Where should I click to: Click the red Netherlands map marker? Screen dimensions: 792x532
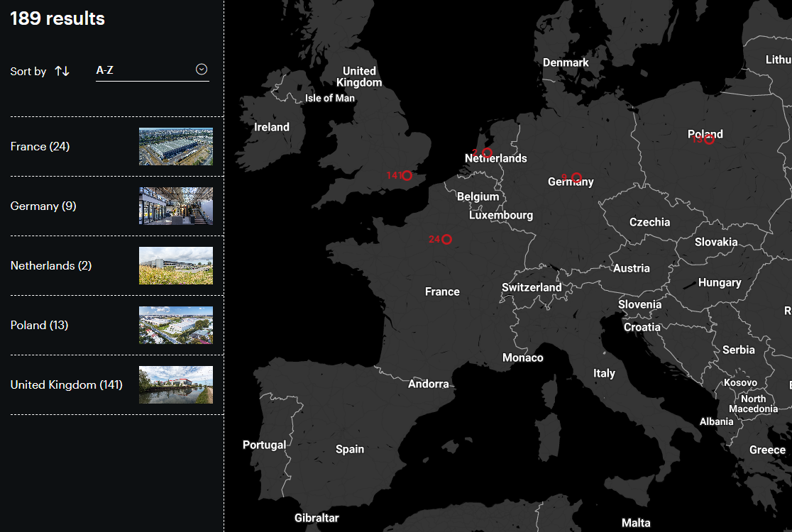(x=487, y=153)
